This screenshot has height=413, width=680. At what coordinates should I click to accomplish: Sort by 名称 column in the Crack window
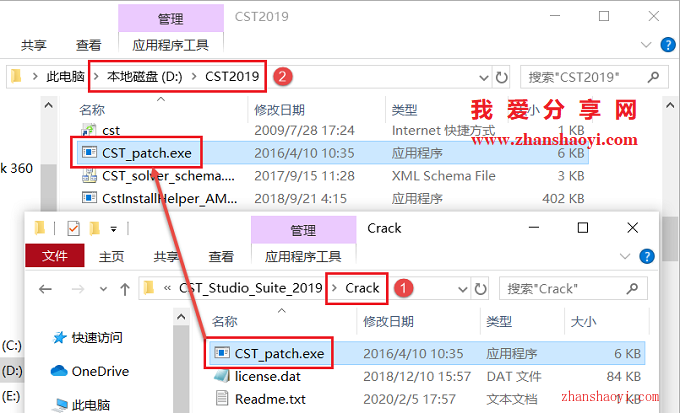click(225, 321)
